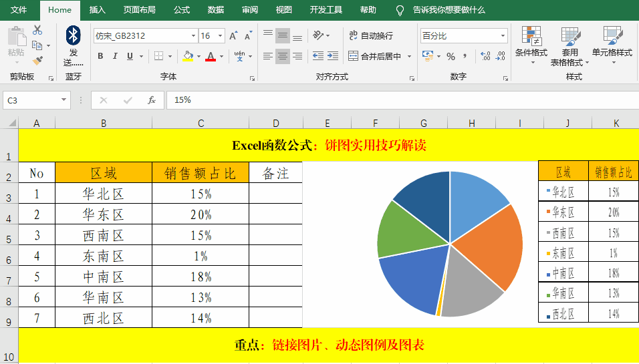Image resolution: width=639 pixels, height=364 pixels.
Task: Click the formula bar showing 15%
Action: pos(402,100)
